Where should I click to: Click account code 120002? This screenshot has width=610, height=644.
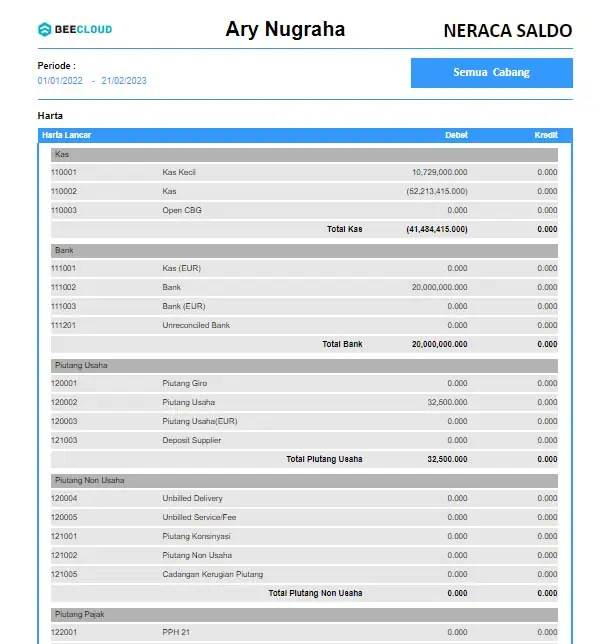click(64, 402)
